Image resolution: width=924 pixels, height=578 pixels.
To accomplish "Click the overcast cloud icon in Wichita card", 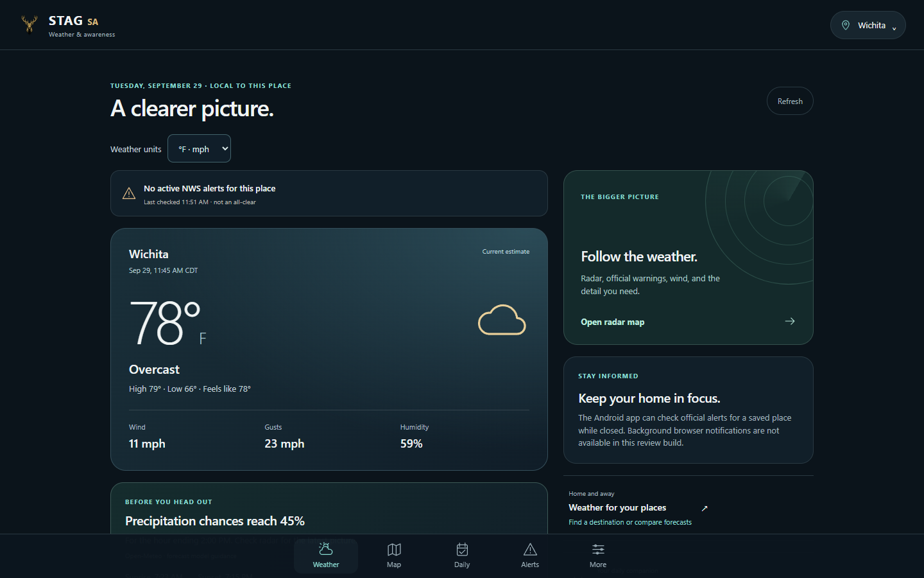I will point(502,320).
